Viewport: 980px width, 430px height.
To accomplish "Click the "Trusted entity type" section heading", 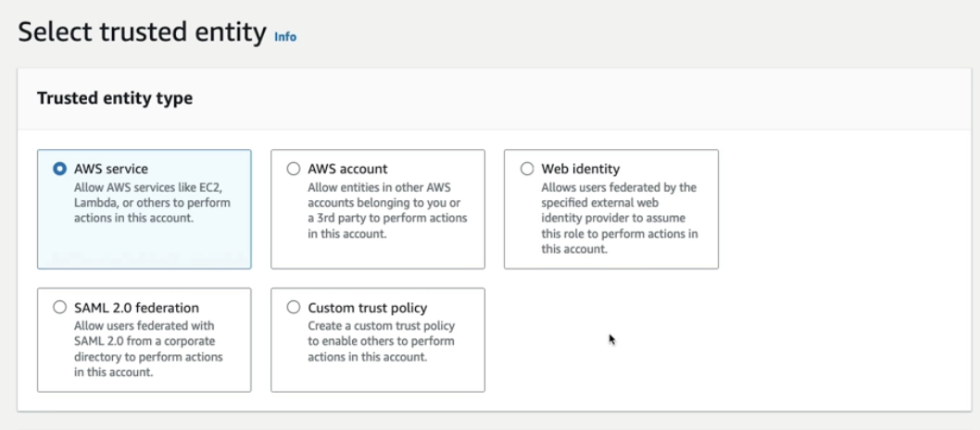I will [115, 98].
